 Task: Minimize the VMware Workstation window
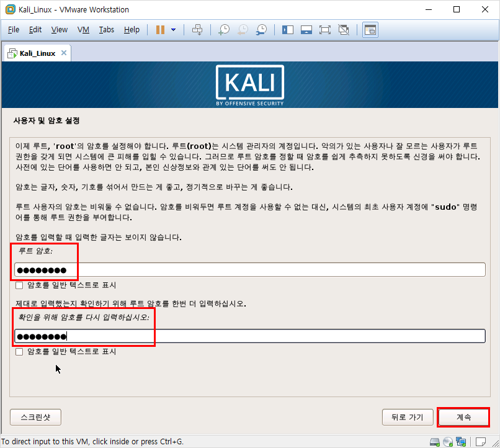tap(429, 9)
